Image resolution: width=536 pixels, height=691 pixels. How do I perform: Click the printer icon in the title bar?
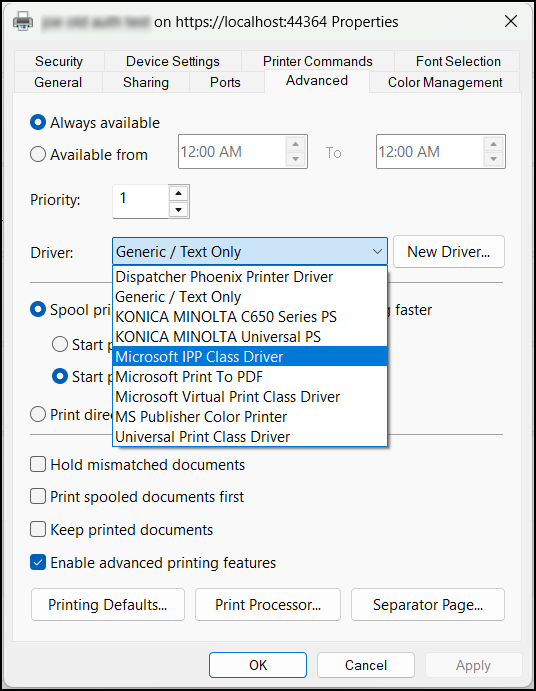coord(23,21)
